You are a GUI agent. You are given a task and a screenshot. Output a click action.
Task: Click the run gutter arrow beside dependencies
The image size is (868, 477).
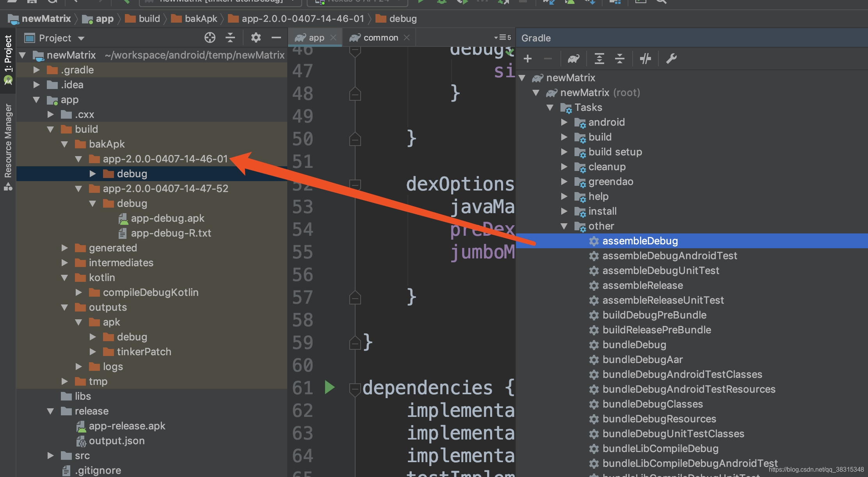click(330, 387)
